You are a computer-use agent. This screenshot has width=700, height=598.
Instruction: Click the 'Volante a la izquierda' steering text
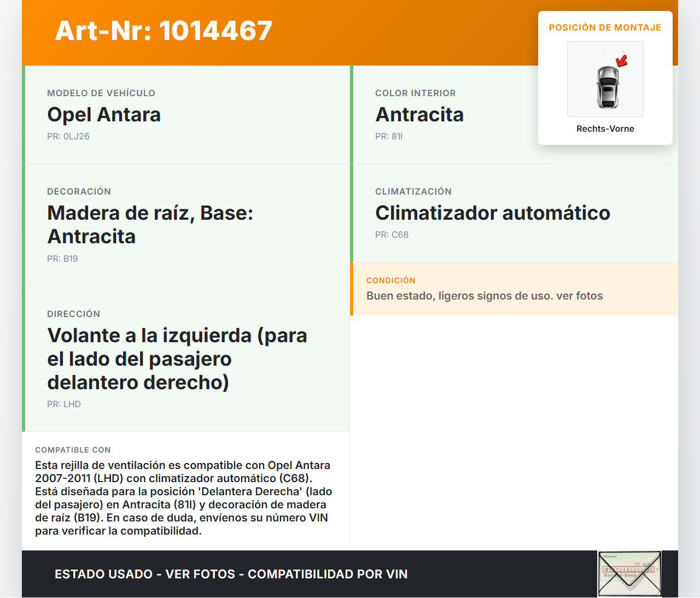(x=177, y=359)
